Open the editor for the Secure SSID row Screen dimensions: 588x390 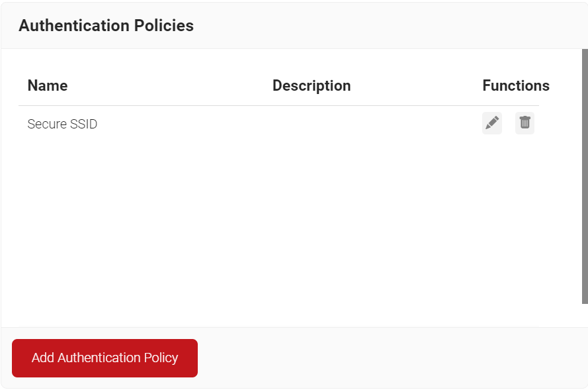pyautogui.click(x=492, y=123)
